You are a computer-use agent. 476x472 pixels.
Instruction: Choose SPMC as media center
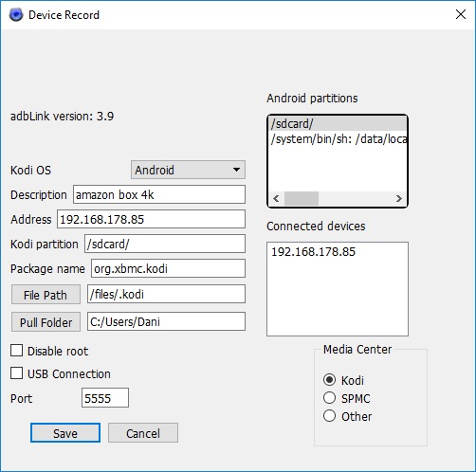click(329, 398)
